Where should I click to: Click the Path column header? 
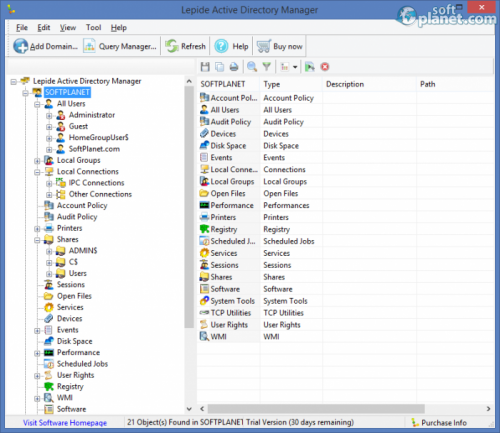coord(455,84)
